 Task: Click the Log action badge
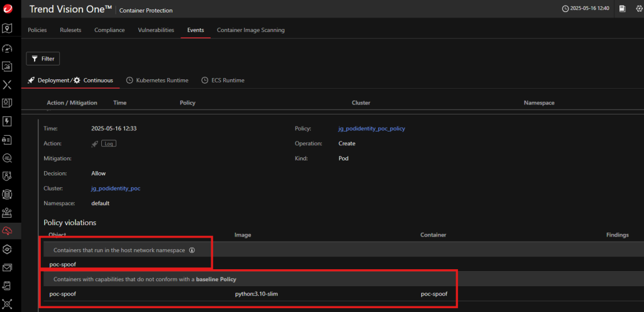pyautogui.click(x=109, y=143)
